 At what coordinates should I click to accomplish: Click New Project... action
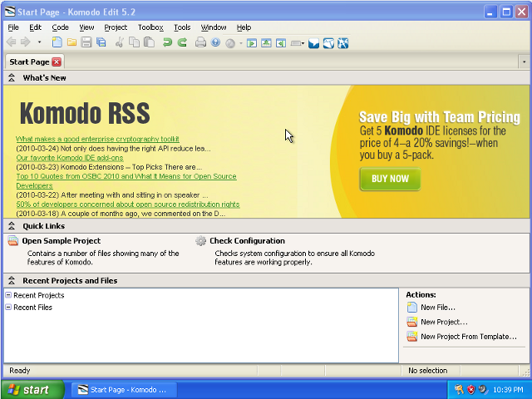444,322
